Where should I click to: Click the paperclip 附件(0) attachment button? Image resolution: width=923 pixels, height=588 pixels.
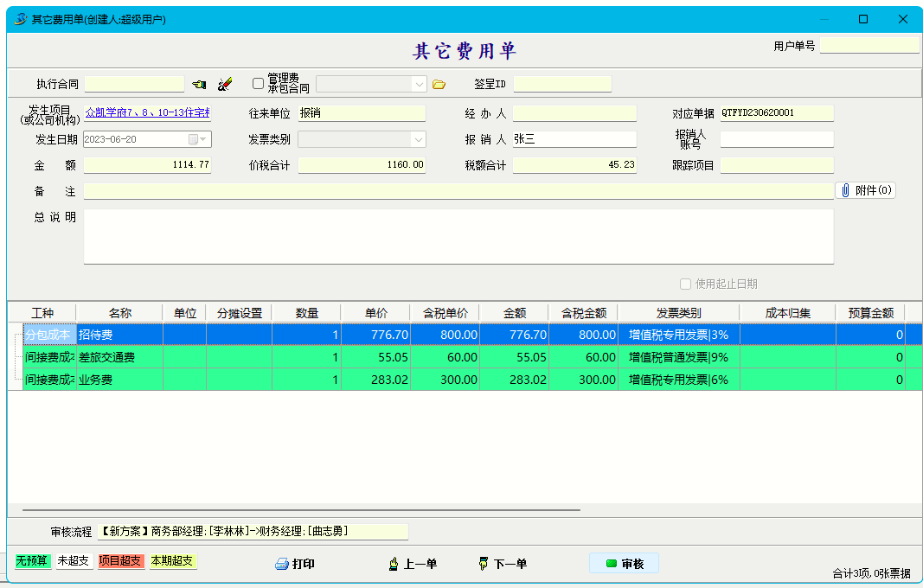tap(866, 190)
